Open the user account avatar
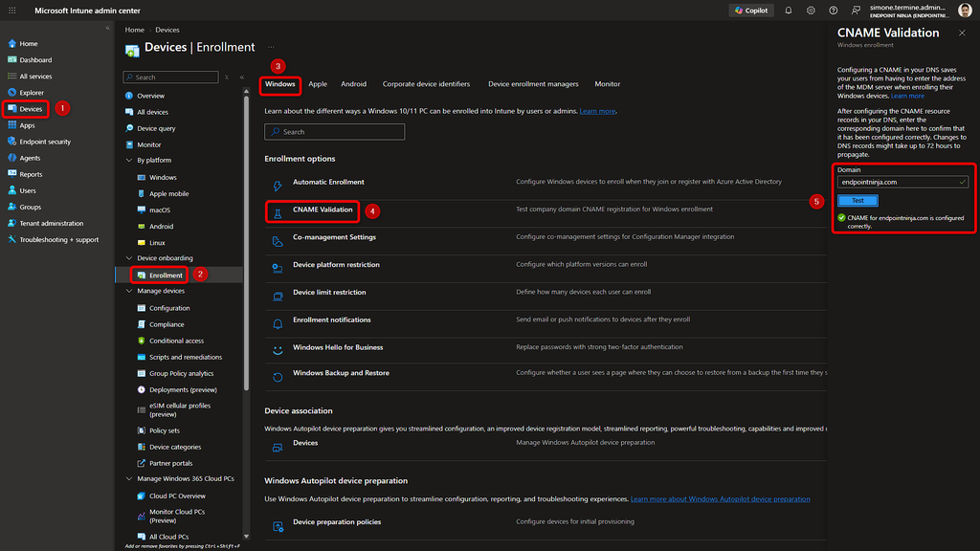 pyautogui.click(x=965, y=11)
